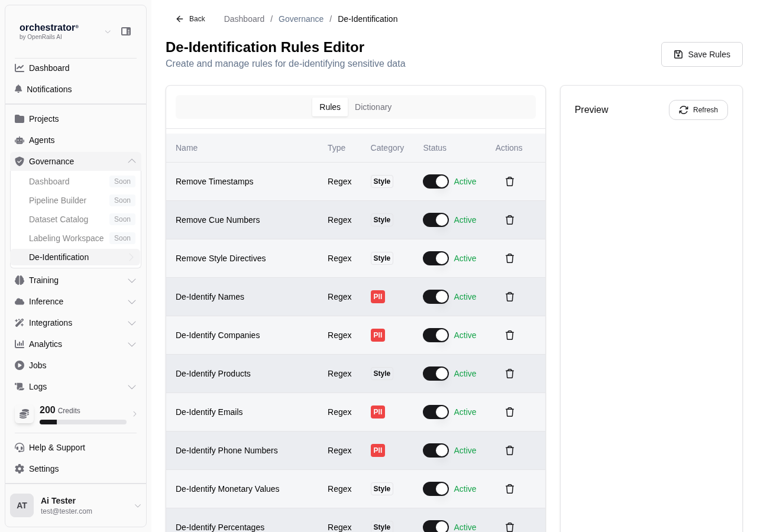This screenshot has width=757, height=532.
Task: Expand the Inference menu
Action: coord(132,301)
